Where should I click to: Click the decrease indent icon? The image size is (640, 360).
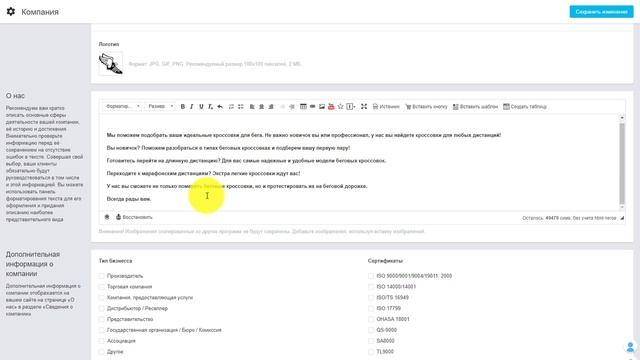pos(282,107)
